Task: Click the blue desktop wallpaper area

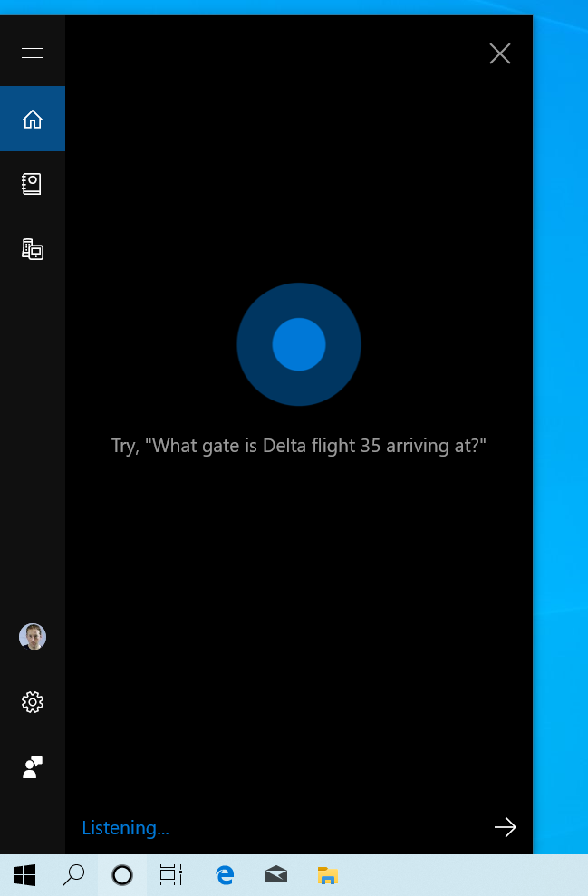Action: pyautogui.click(x=561, y=434)
